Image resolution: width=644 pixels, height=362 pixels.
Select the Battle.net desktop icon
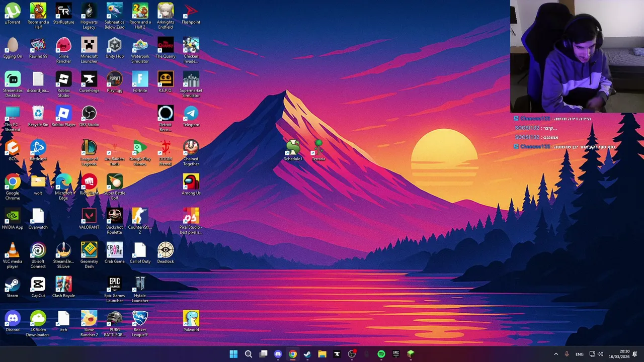38,151
